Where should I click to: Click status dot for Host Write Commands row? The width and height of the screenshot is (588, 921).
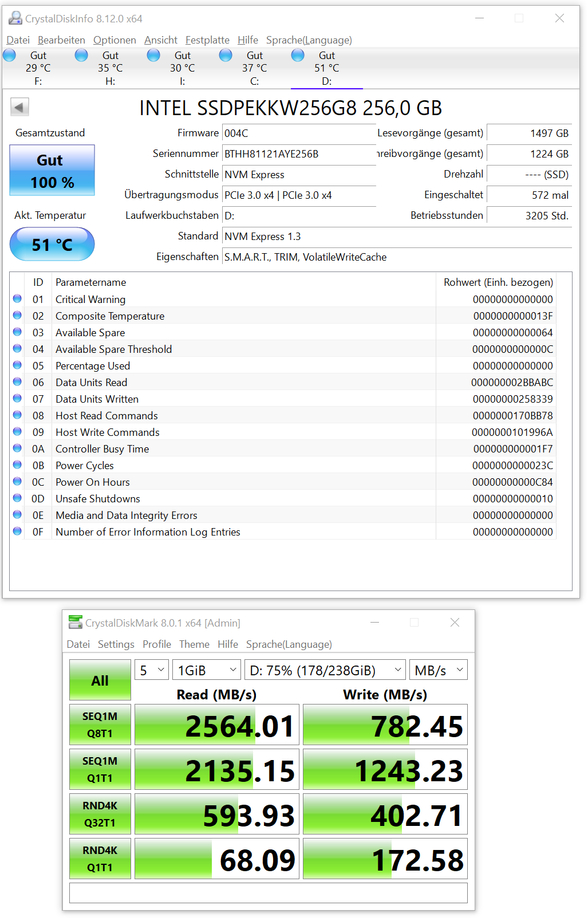pos(17,431)
